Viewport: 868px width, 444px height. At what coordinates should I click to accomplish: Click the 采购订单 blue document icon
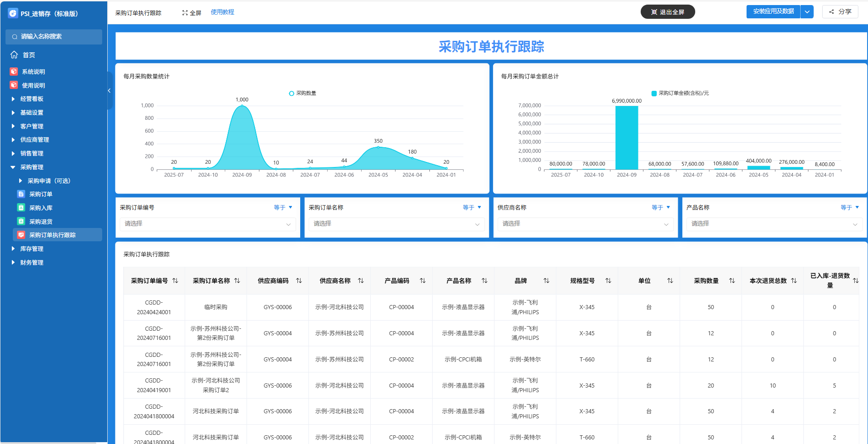point(21,194)
